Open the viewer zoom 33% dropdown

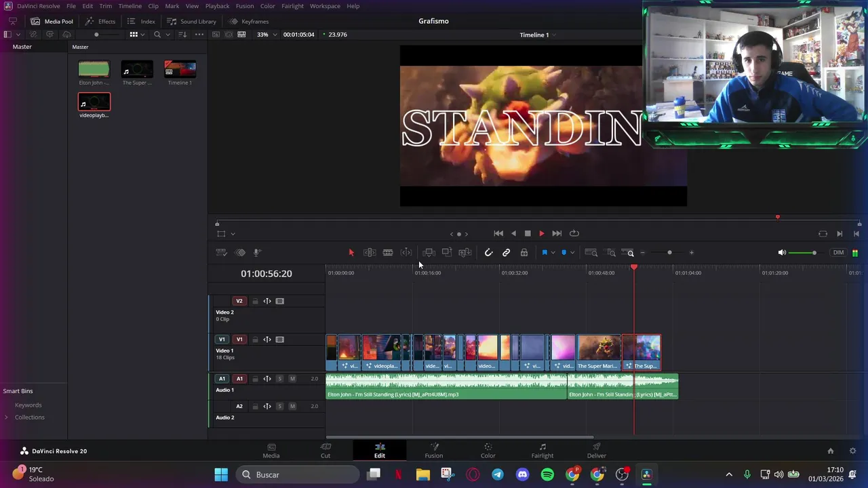265,35
